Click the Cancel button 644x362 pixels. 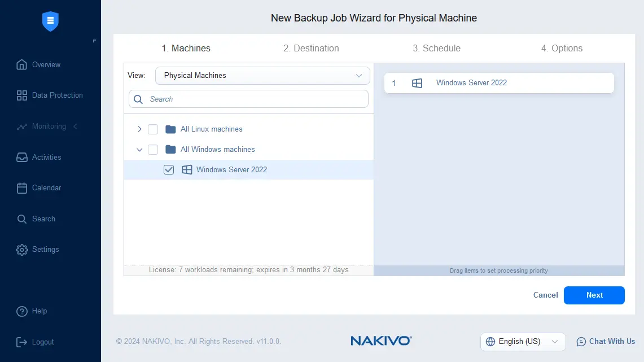(x=545, y=295)
